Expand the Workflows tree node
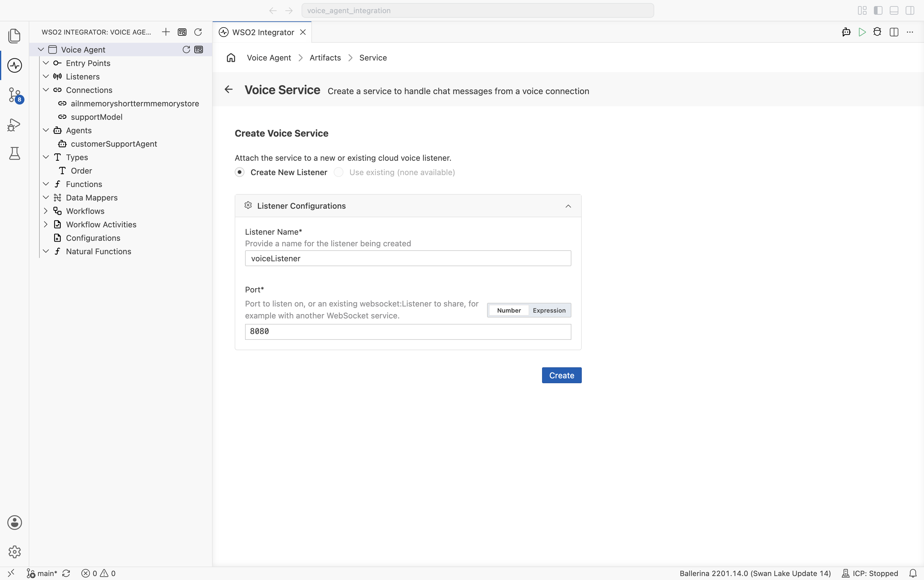Screen dimensions: 924x580 (x=46, y=211)
